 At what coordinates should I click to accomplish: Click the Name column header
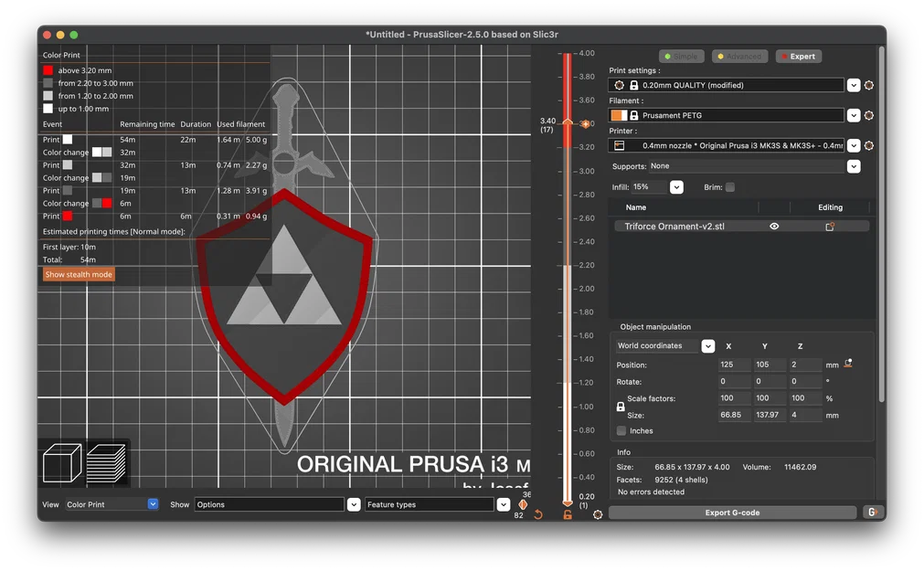pyautogui.click(x=636, y=207)
